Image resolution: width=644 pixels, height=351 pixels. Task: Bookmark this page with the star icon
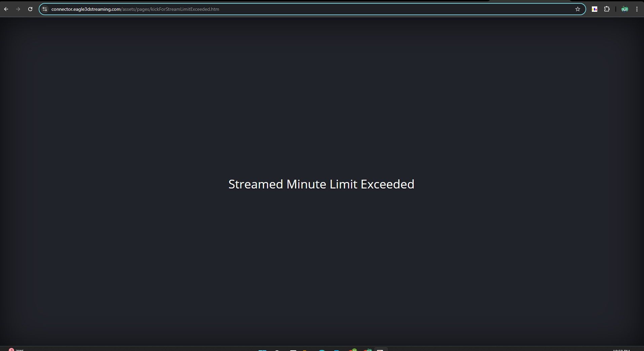[x=578, y=9]
